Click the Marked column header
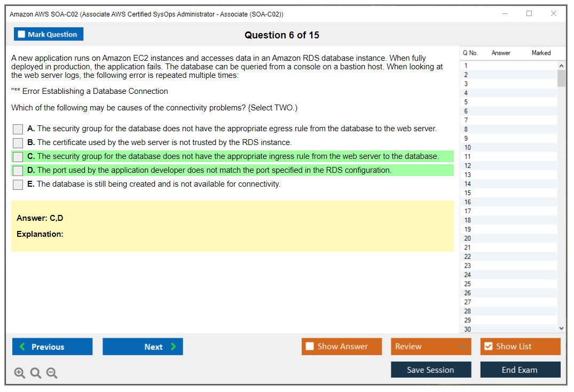Viewport: 574px width, 392px height. [541, 53]
